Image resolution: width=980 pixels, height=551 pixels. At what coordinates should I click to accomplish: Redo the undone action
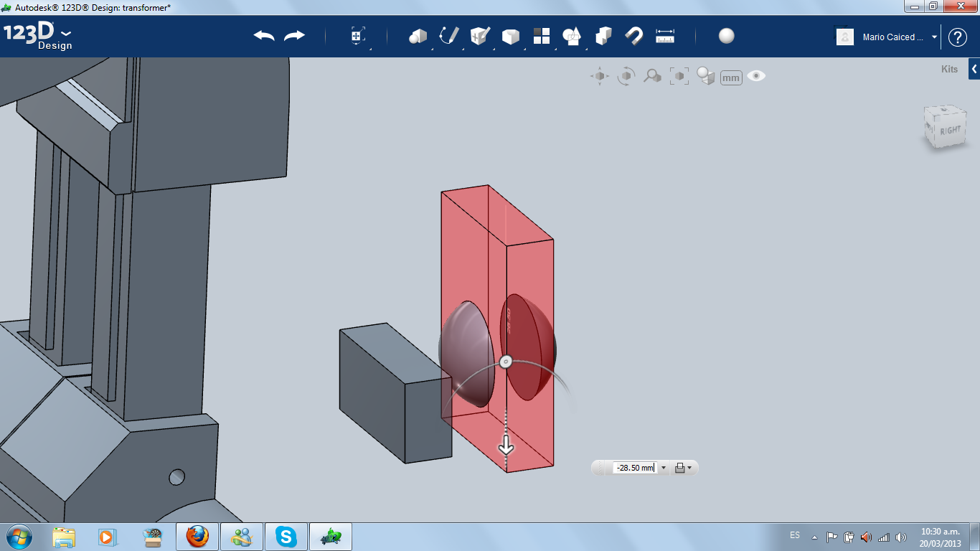294,36
